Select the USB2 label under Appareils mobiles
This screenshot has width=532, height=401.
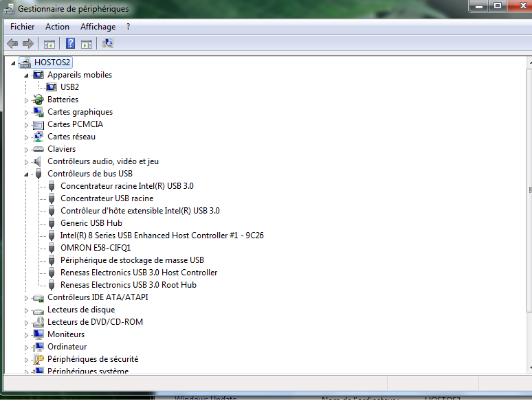click(69, 87)
